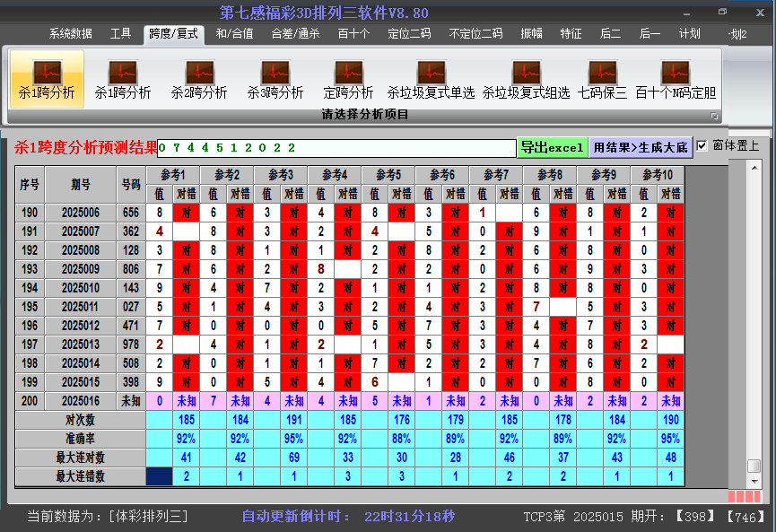Screen dimensions: 776x532
Task: Click the 期号 column header
Action: coord(81,185)
